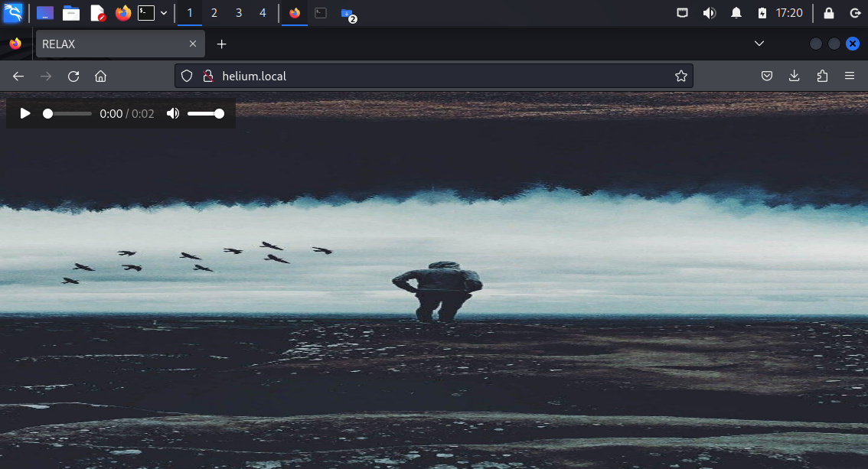
Task: Open a new browser tab
Action: pyautogui.click(x=222, y=44)
